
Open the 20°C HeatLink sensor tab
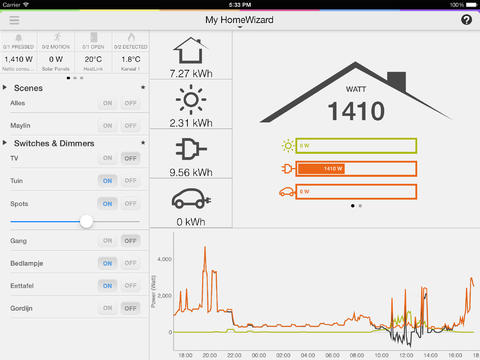point(93,52)
